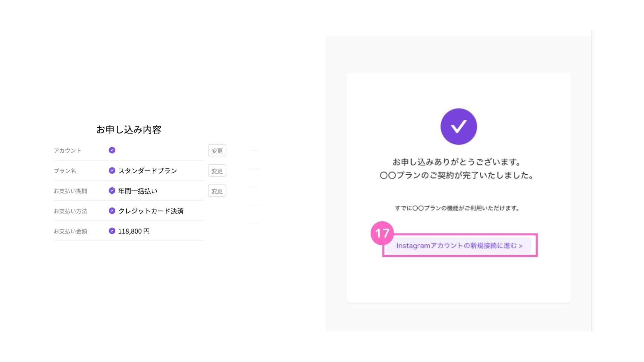The image size is (644, 362).
Task: Click the check icon beside 年間一括払い
Action: point(112,191)
